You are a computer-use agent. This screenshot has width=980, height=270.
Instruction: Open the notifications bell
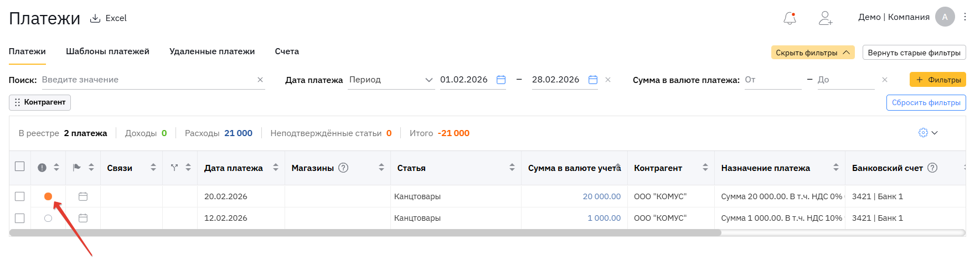coord(790,18)
